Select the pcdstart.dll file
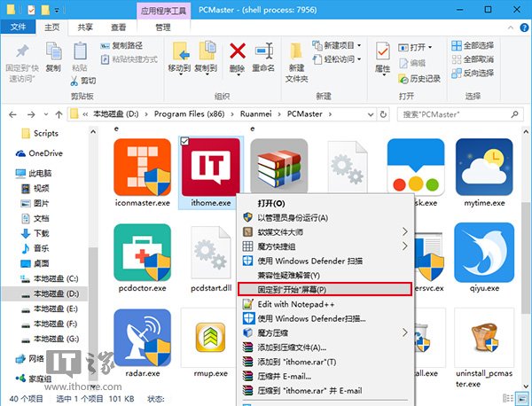 click(211, 253)
